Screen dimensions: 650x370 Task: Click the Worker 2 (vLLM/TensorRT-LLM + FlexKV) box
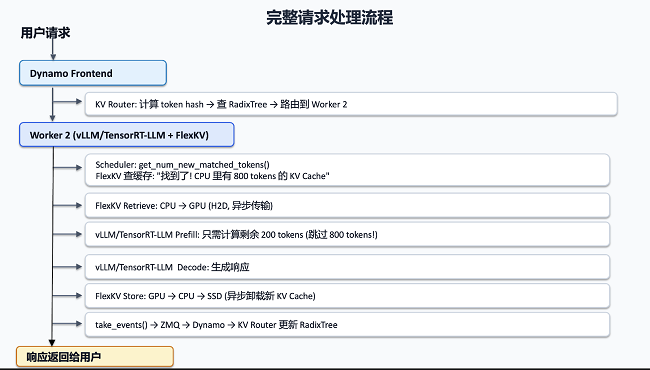coord(127,135)
